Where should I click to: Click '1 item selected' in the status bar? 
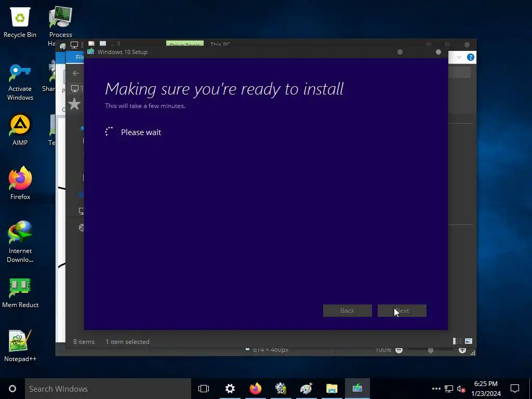click(127, 342)
